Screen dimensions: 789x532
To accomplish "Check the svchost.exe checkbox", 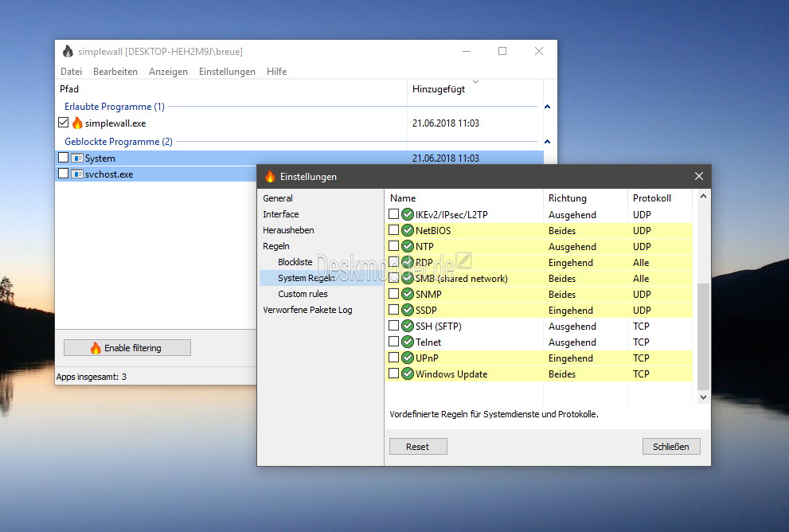I will (x=64, y=174).
